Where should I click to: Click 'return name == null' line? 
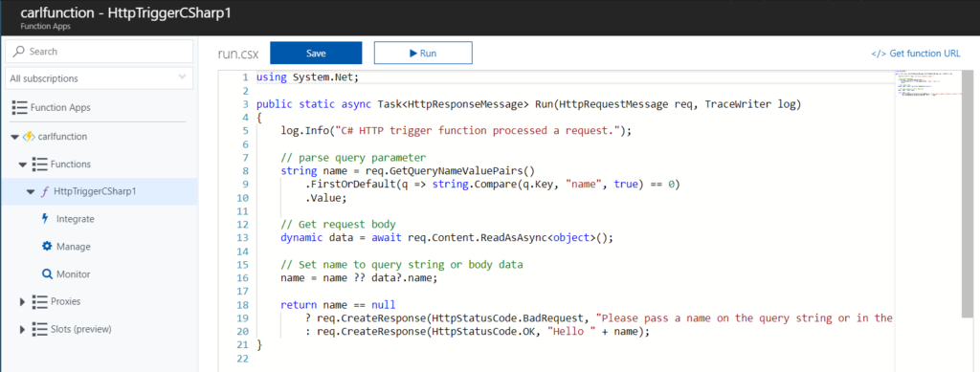coord(338,305)
